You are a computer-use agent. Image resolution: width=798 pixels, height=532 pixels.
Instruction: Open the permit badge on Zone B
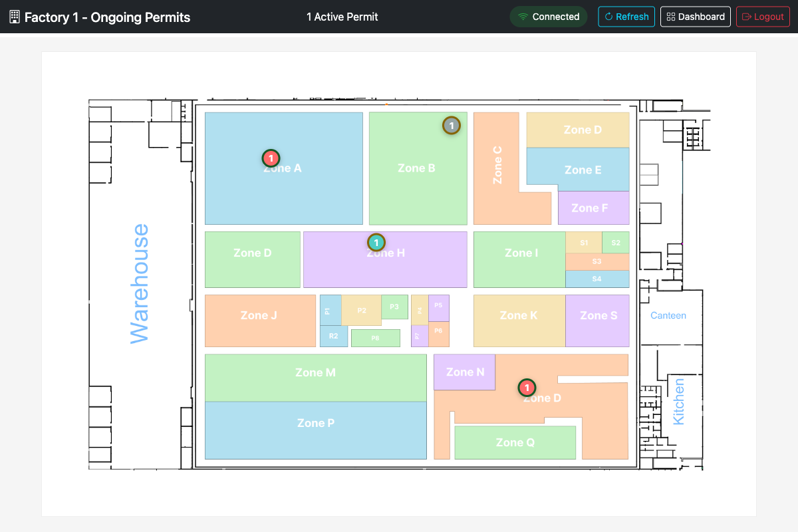click(x=452, y=124)
